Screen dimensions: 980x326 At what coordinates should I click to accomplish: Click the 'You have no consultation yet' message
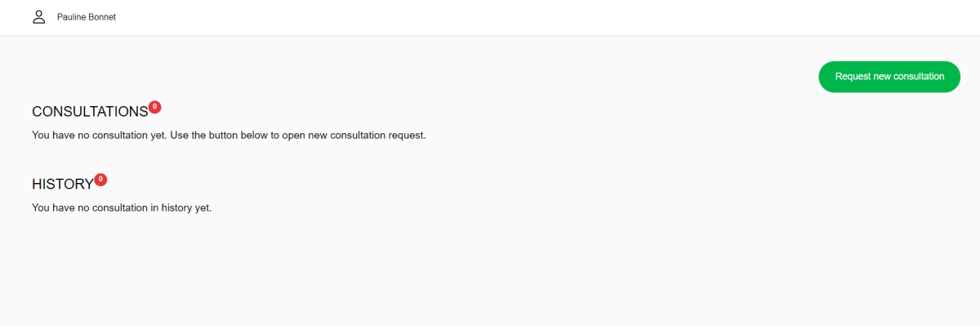tap(229, 136)
